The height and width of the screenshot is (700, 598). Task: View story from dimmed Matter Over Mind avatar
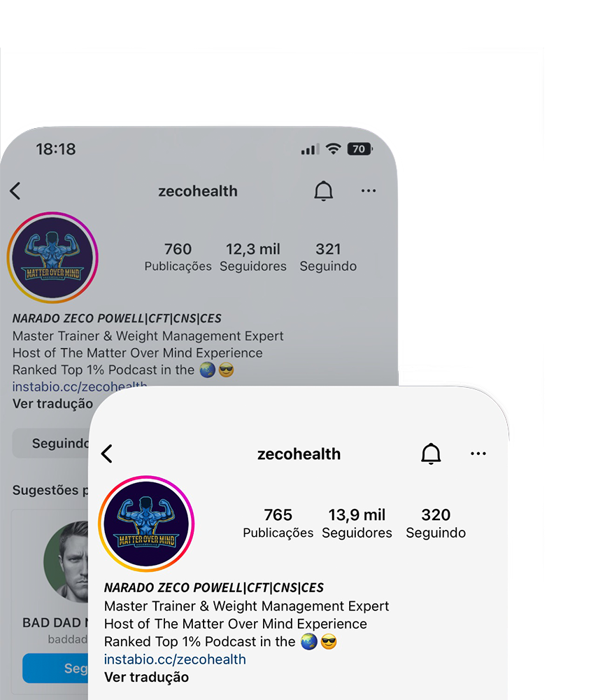point(52,258)
